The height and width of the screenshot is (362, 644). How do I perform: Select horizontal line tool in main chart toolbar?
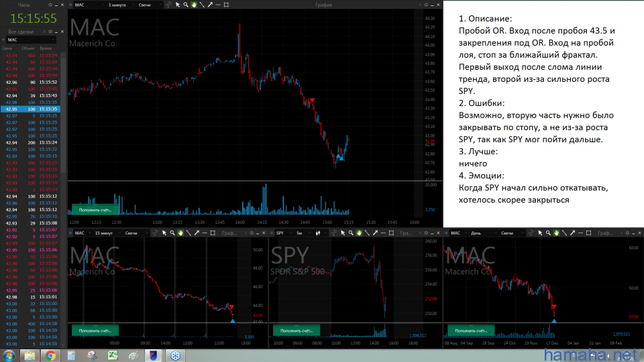(x=218, y=5)
